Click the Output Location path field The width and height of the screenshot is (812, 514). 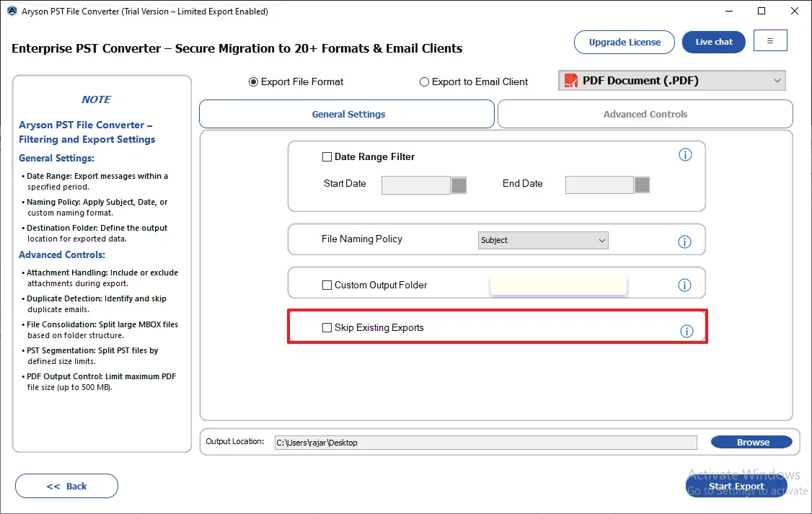[x=486, y=443]
